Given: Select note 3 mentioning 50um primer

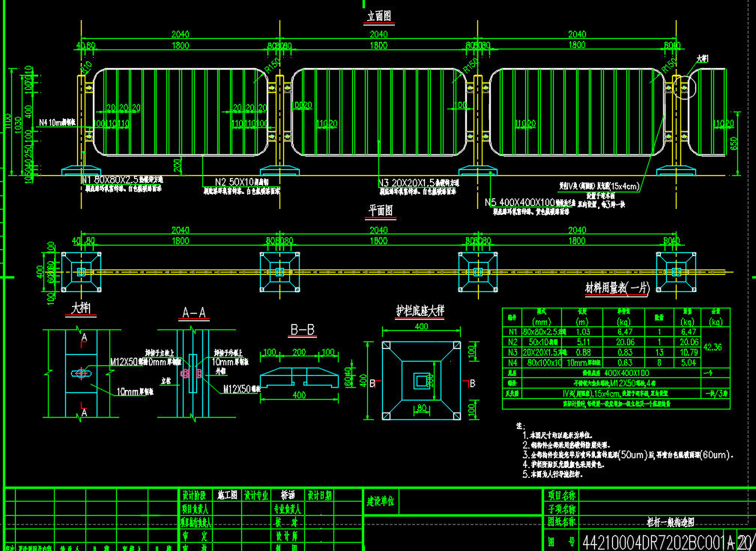Looking at the screenshot, I should coord(629,454).
